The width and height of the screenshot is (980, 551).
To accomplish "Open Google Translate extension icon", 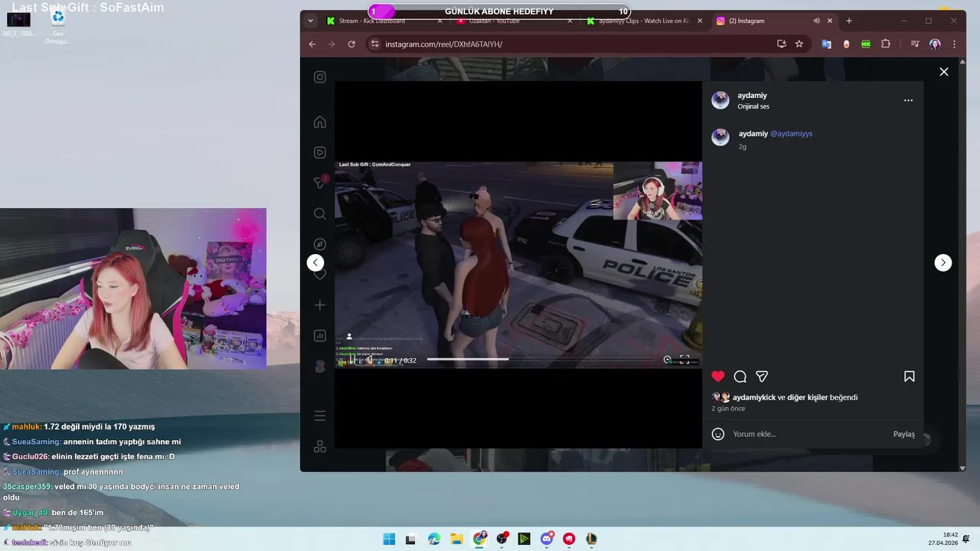I will (x=826, y=44).
